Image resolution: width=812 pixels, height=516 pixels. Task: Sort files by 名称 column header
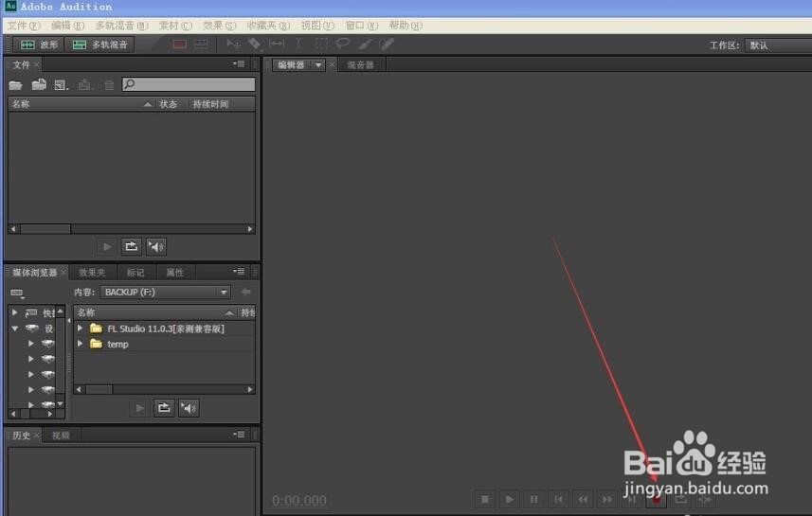(81, 104)
